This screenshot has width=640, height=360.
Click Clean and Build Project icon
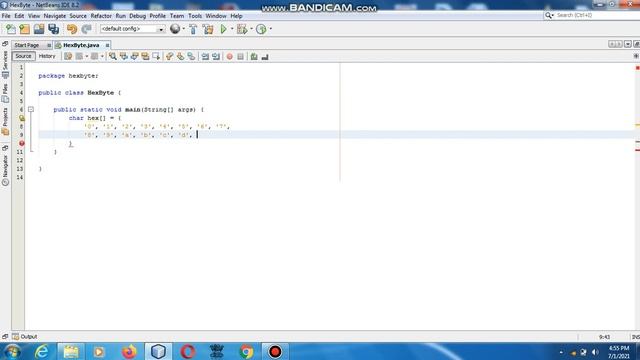(x=208, y=29)
